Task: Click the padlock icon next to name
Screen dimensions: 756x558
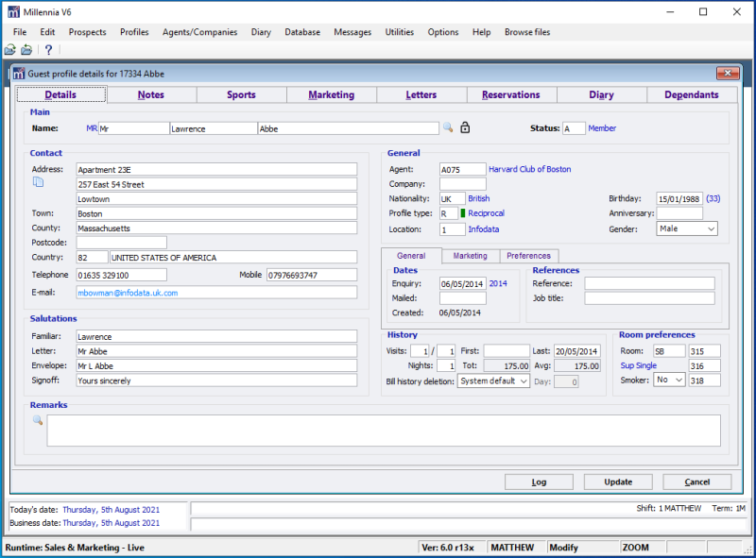Action: pyautogui.click(x=465, y=128)
